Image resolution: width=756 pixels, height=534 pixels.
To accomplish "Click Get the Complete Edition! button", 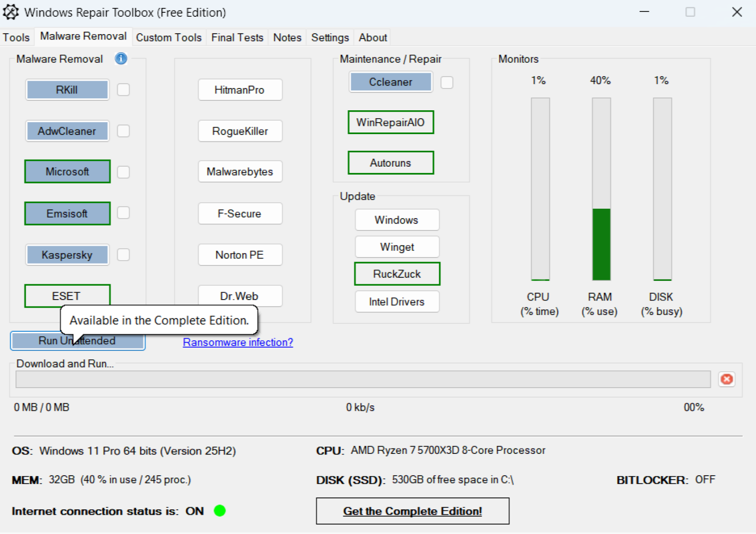I will tap(413, 511).
